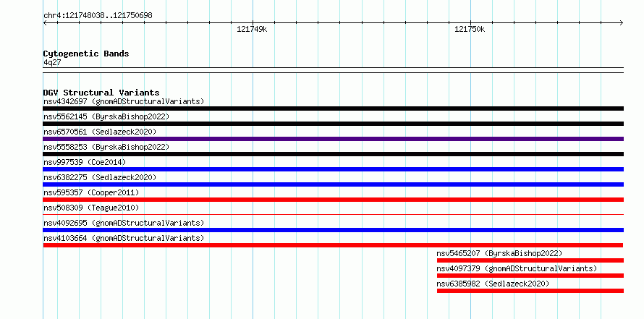Open nsv997539 (Coe2014) label
The height and width of the screenshot is (319, 644).
85,162
